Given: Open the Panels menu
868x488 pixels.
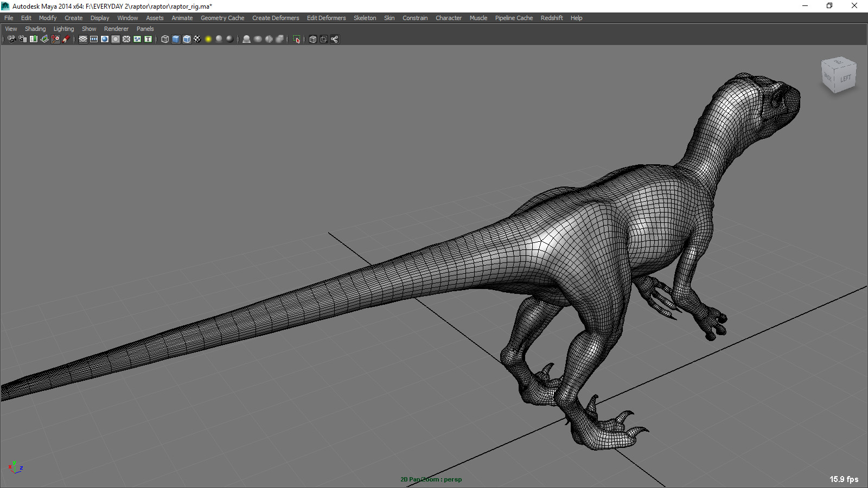Looking at the screenshot, I should [145, 28].
